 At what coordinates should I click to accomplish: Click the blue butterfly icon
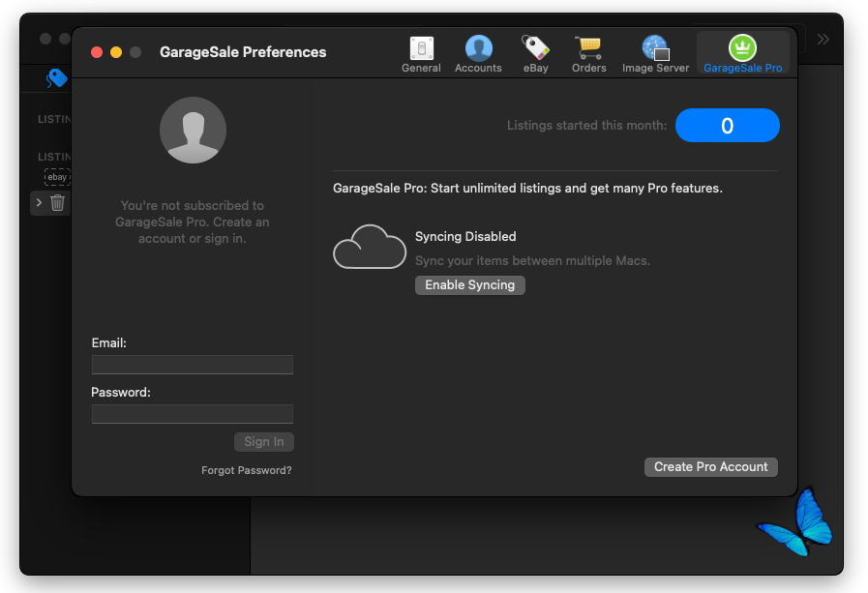[x=796, y=522]
